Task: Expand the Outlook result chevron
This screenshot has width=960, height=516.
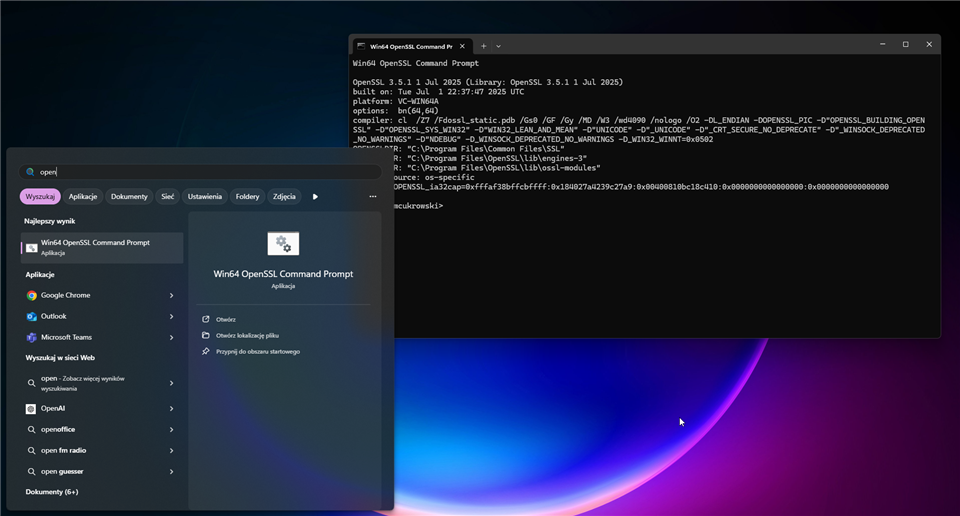Action: coord(171,316)
